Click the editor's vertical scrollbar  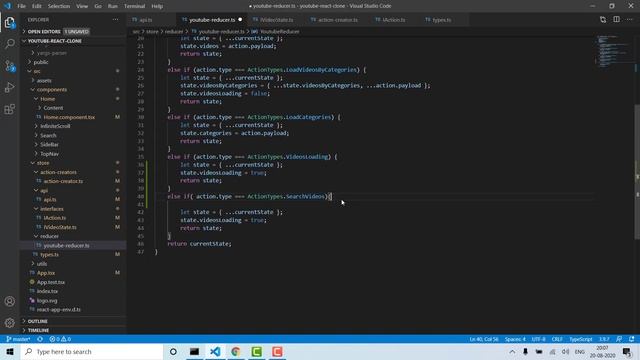(637, 171)
